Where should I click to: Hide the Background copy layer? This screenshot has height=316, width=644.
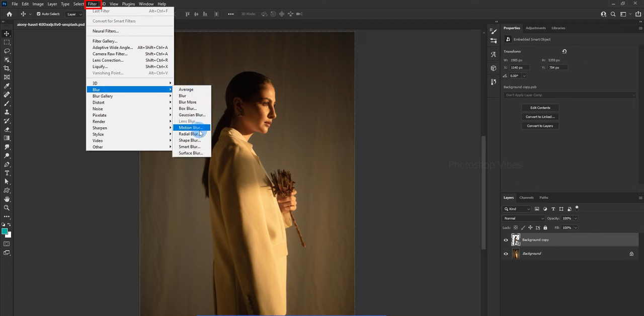(506, 240)
